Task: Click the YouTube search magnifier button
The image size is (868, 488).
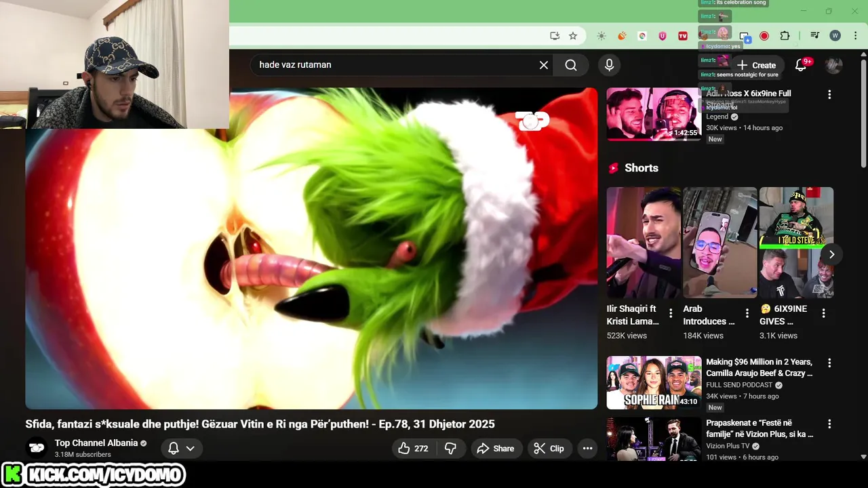Action: click(571, 65)
